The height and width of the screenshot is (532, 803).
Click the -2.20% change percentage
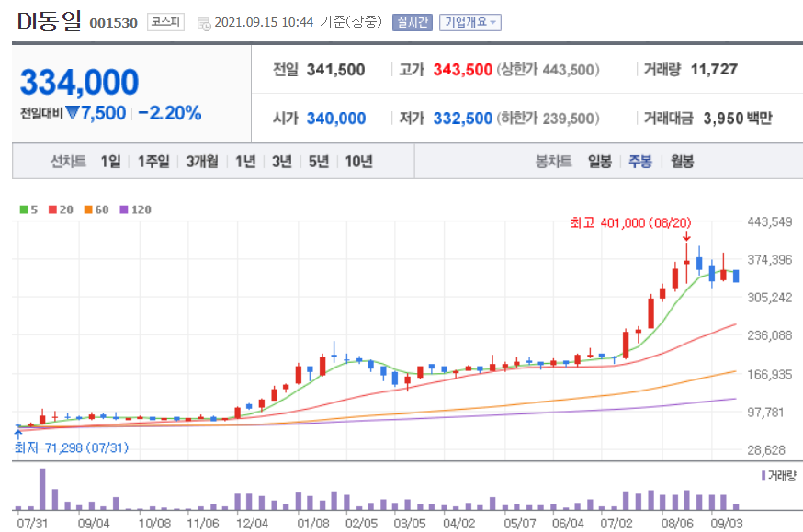(x=170, y=113)
